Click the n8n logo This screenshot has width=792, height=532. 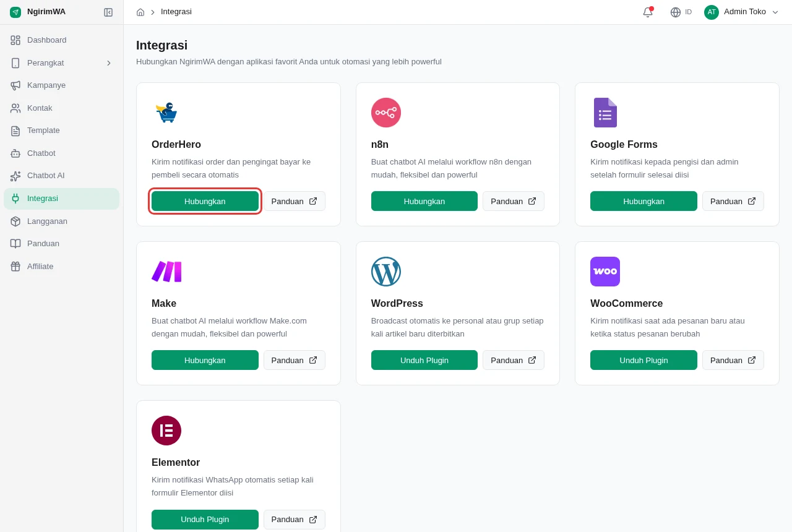386,113
